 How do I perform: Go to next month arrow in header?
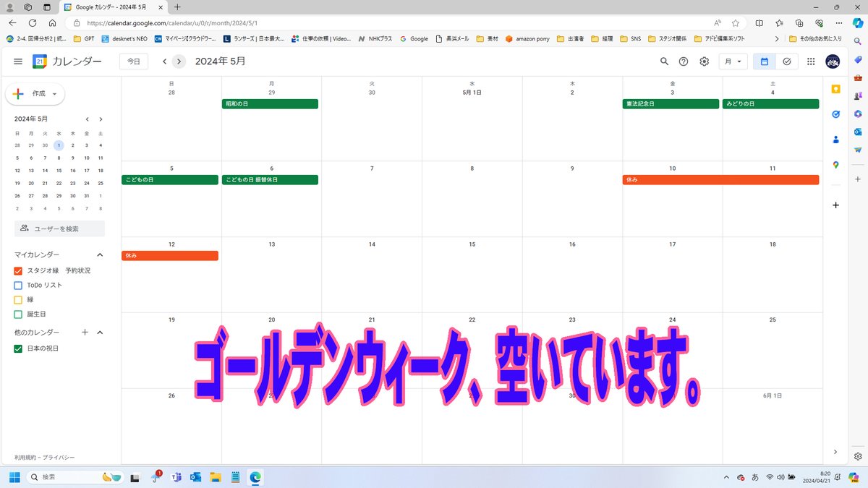pos(179,61)
